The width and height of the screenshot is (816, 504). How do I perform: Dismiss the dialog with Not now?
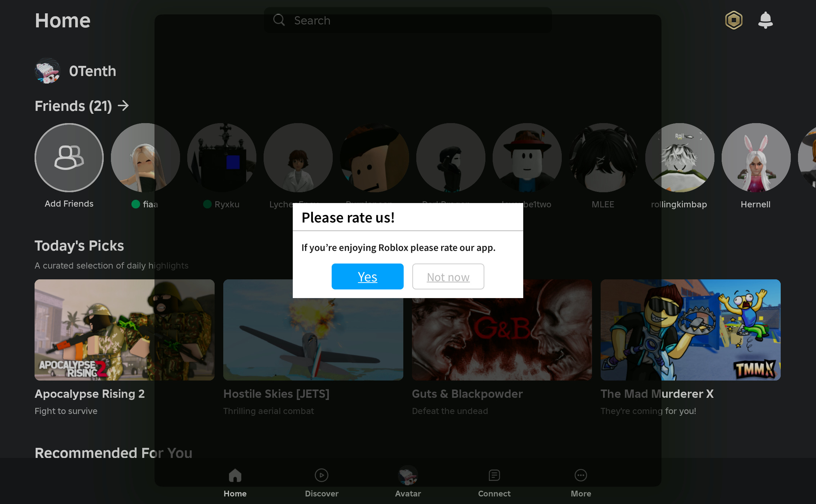(448, 276)
